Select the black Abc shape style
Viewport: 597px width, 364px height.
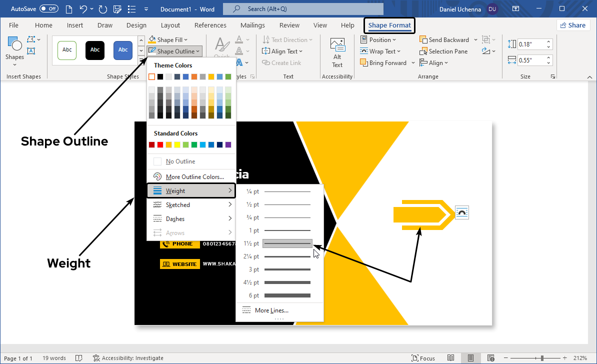(95, 50)
